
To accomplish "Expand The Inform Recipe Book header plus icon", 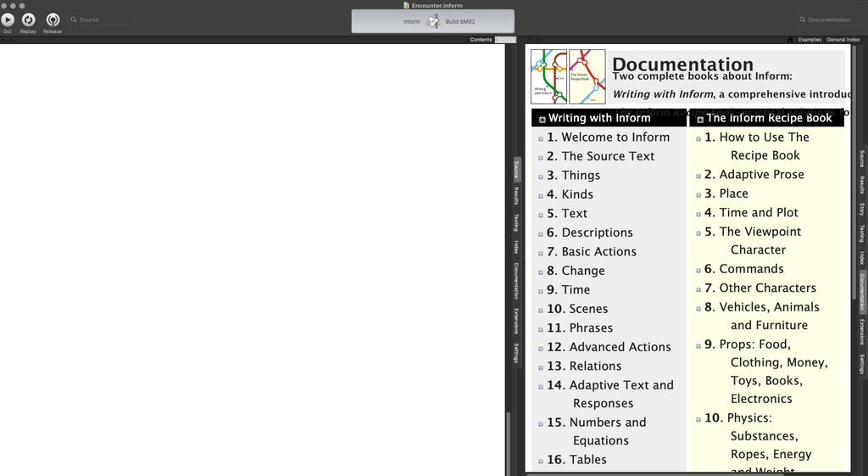I will point(700,120).
